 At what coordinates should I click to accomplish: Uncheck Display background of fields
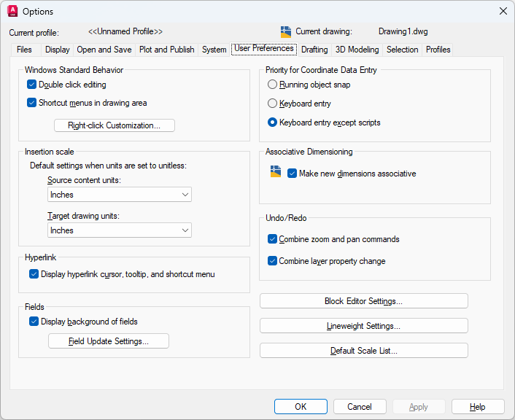34,322
